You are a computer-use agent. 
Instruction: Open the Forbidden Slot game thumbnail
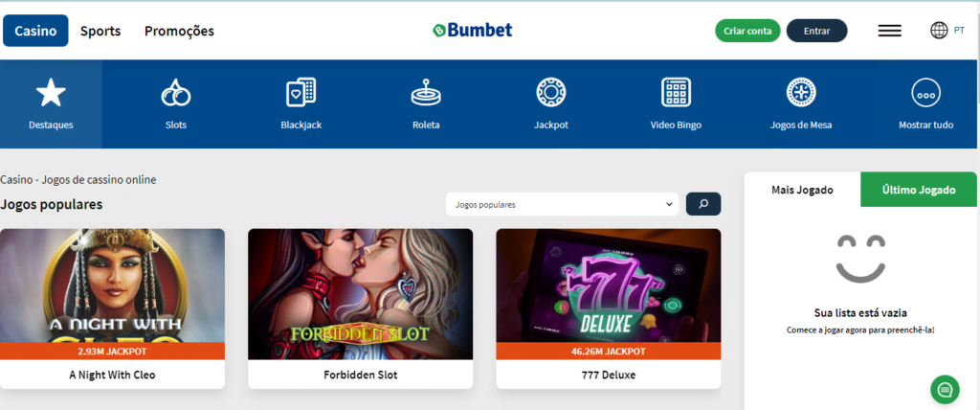tap(360, 294)
